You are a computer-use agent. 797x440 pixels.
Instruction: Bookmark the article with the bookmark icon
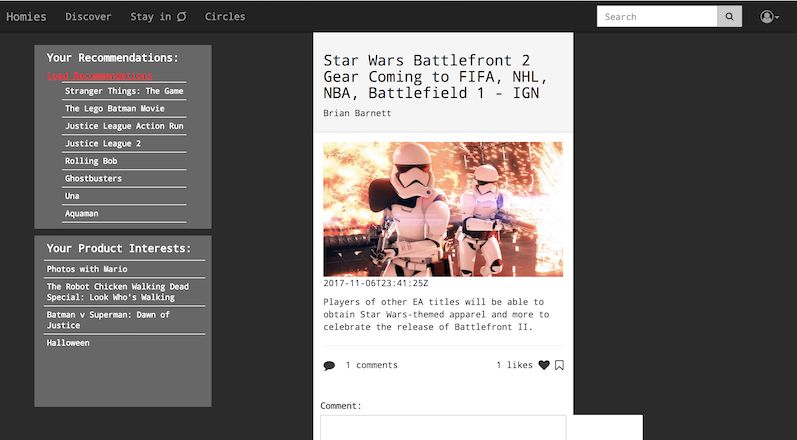tap(559, 365)
